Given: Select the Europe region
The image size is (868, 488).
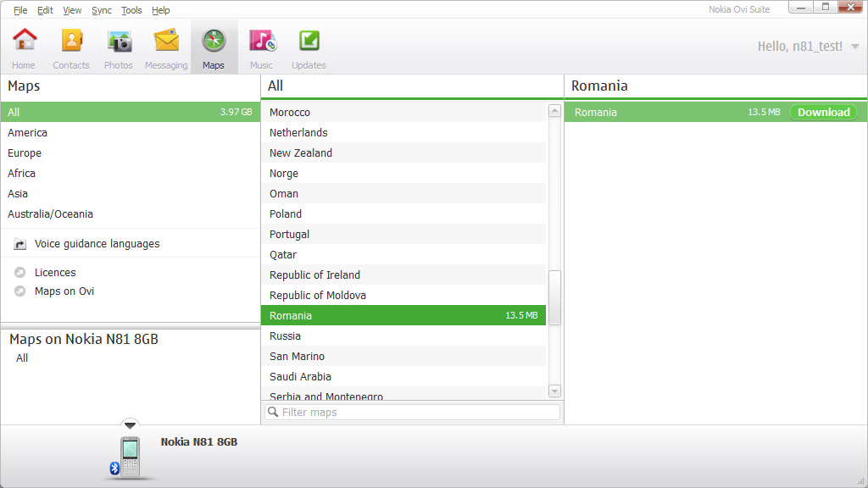Looking at the screenshot, I should (x=131, y=153).
